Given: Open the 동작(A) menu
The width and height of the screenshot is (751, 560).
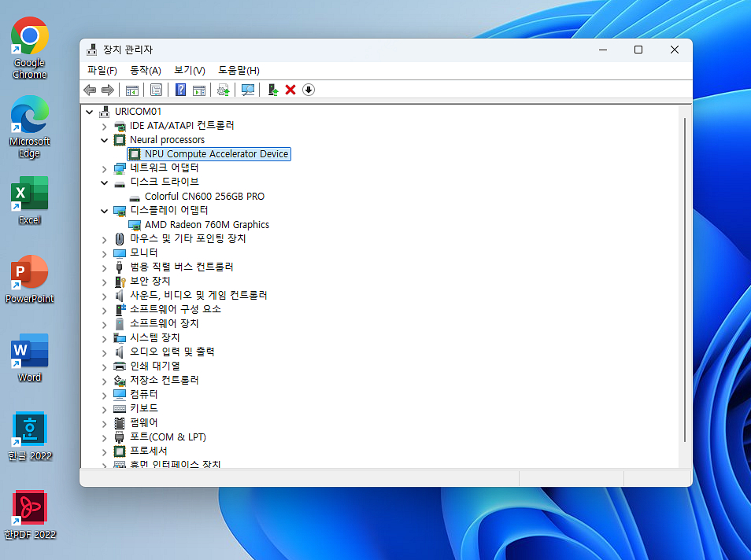Looking at the screenshot, I should 145,71.
